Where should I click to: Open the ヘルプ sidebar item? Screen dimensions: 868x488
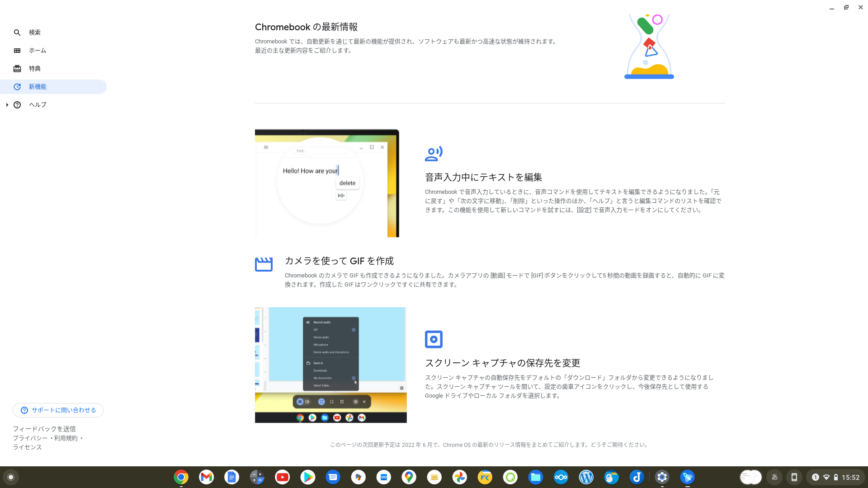(53, 105)
